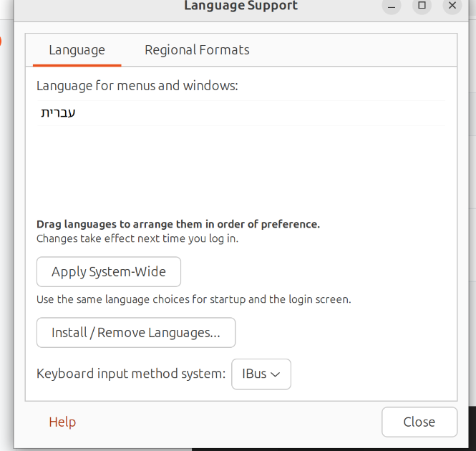Image resolution: width=476 pixels, height=451 pixels.
Task: Click 'Use the same language choices' description
Action: coord(193,299)
